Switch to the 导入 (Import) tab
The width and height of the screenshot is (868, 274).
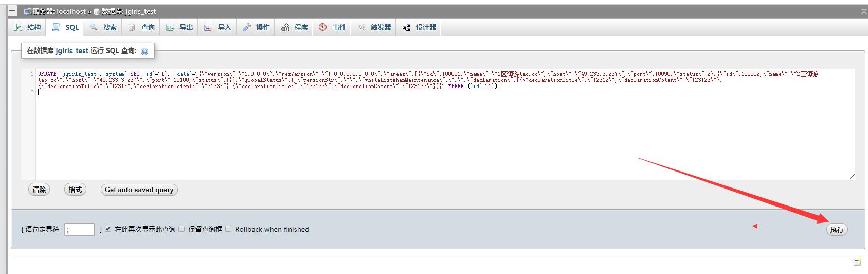(x=218, y=27)
